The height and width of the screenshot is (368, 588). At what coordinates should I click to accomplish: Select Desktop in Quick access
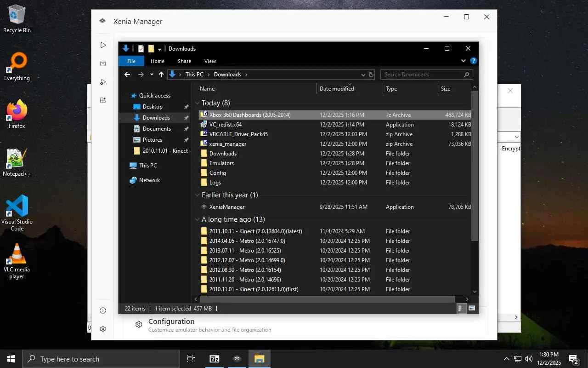pyautogui.click(x=153, y=107)
